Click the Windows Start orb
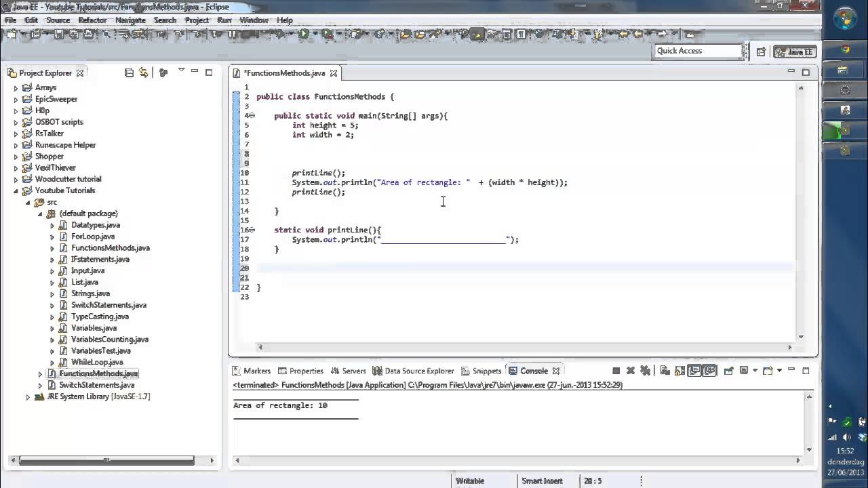Viewport: 868px width, 488px height. [x=845, y=19]
